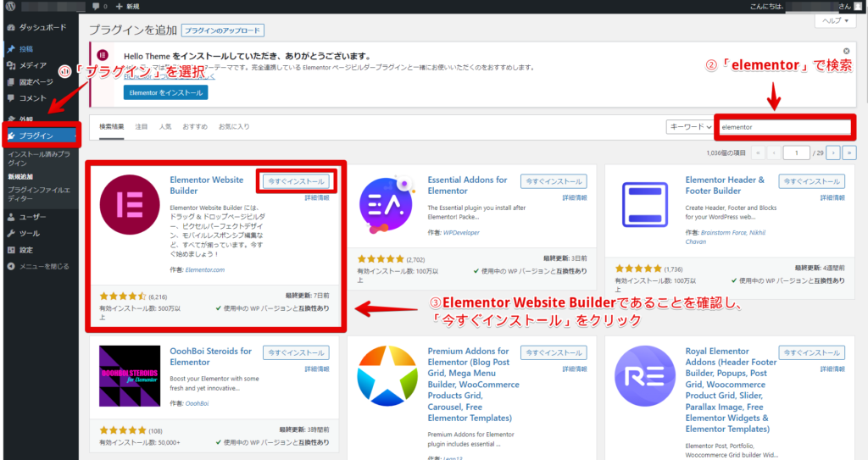Image resolution: width=868 pixels, height=460 pixels.
Task: Collapse sidebar with メニューを閉じる
Action: pyautogui.click(x=38, y=266)
